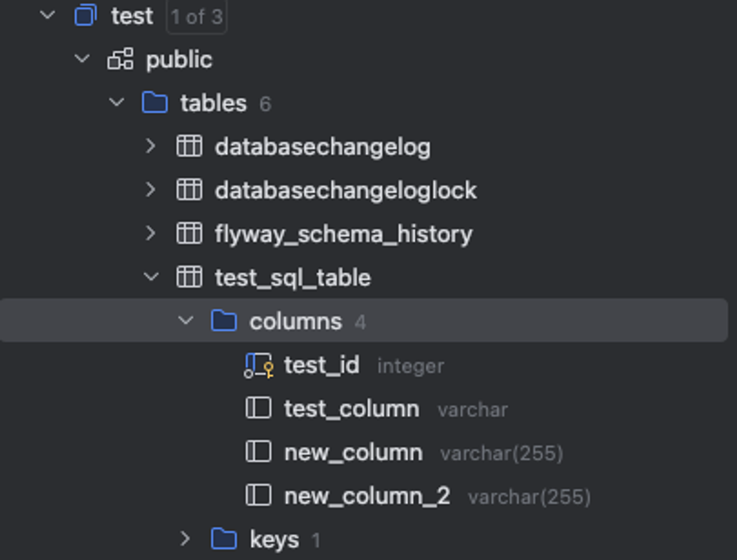Select the test_sql_table label
This screenshot has height=560, width=737.
pos(292,278)
